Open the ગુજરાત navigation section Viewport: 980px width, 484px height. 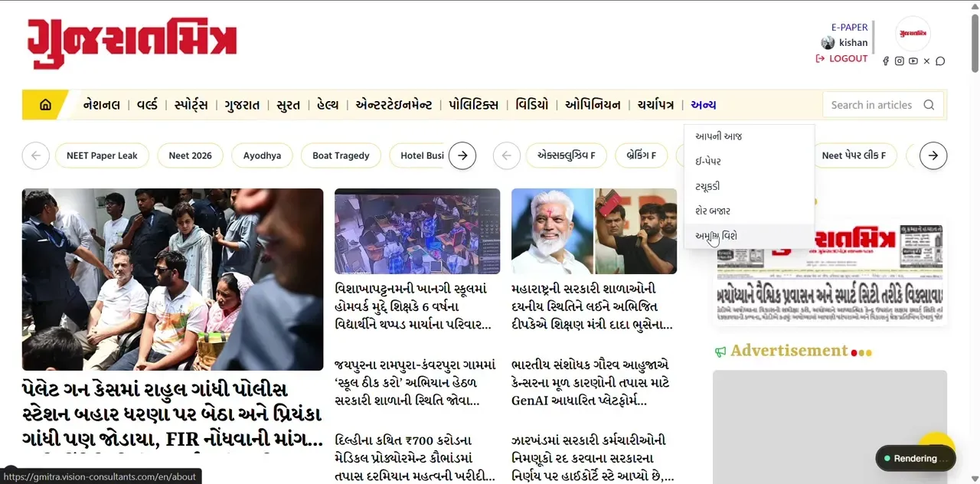pyautogui.click(x=242, y=105)
